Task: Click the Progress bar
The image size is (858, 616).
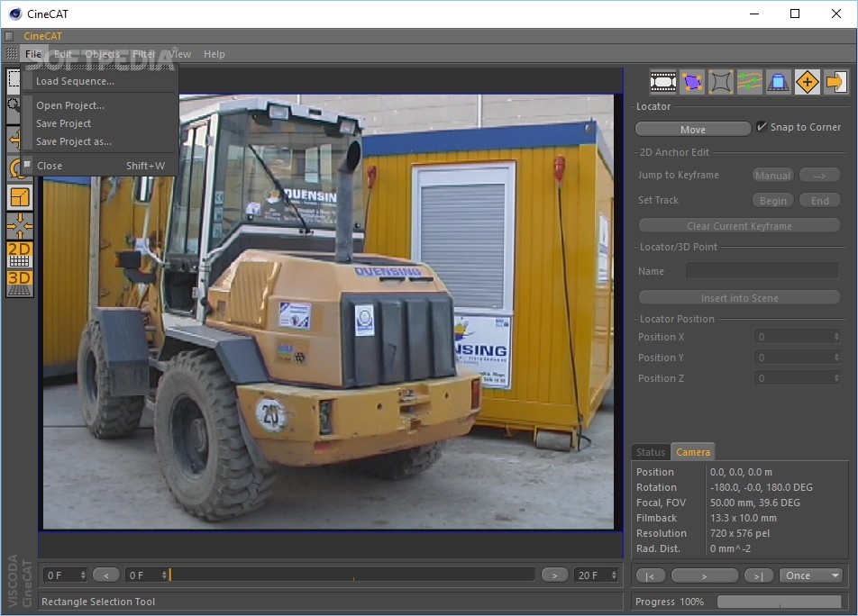Action: [780, 602]
